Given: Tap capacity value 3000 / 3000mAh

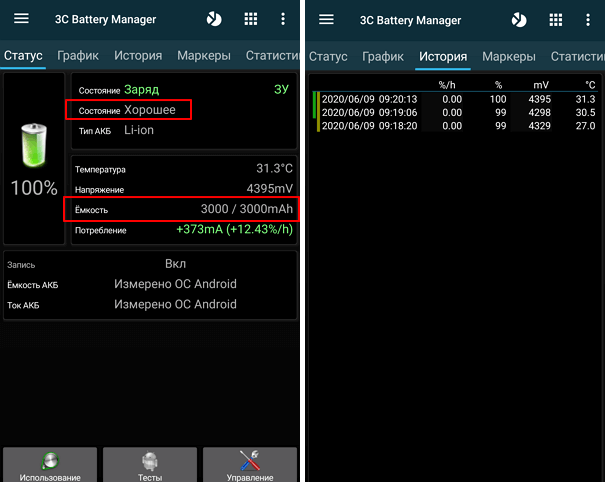Looking at the screenshot, I should [x=247, y=209].
